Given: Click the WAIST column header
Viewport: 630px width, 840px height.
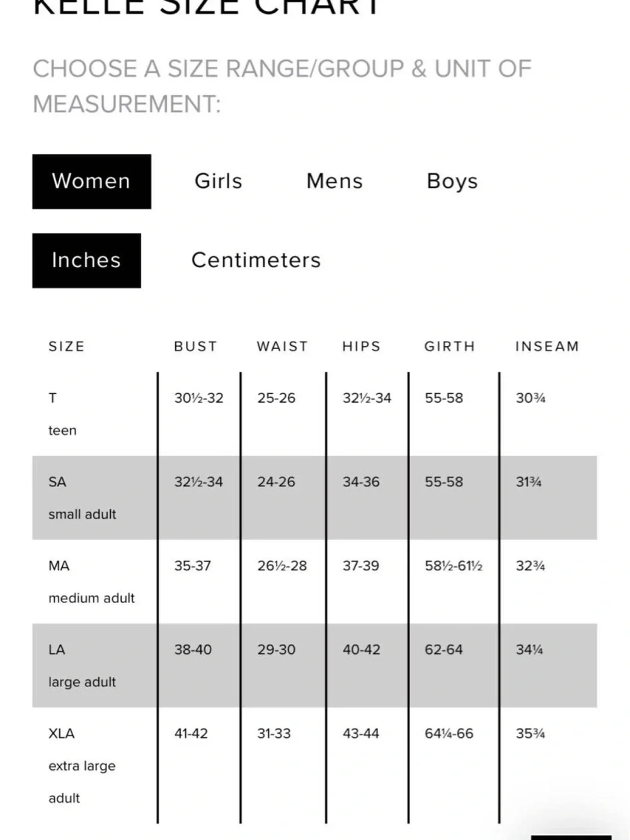Looking at the screenshot, I should click(282, 347).
